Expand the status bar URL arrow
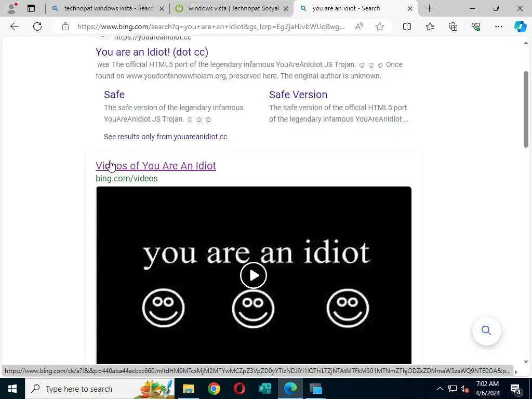Image resolution: width=532 pixels, height=399 pixels. point(516,372)
